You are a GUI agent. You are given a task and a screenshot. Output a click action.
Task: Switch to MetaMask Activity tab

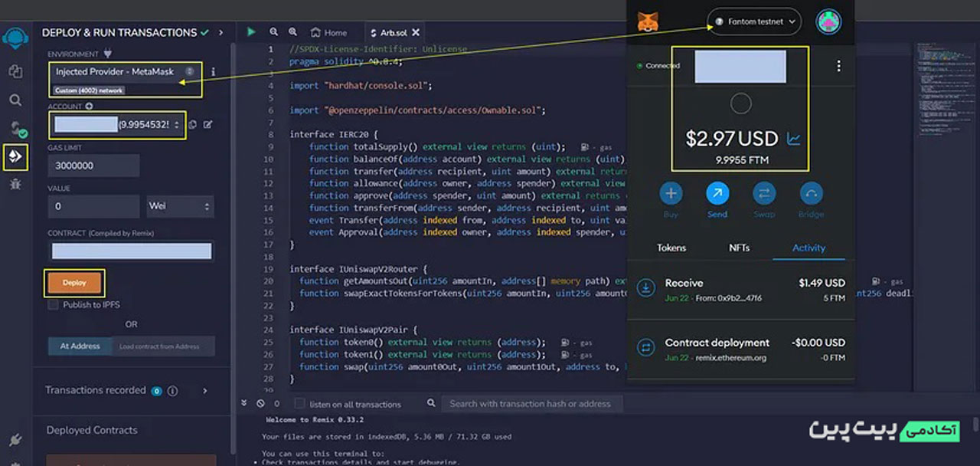808,248
